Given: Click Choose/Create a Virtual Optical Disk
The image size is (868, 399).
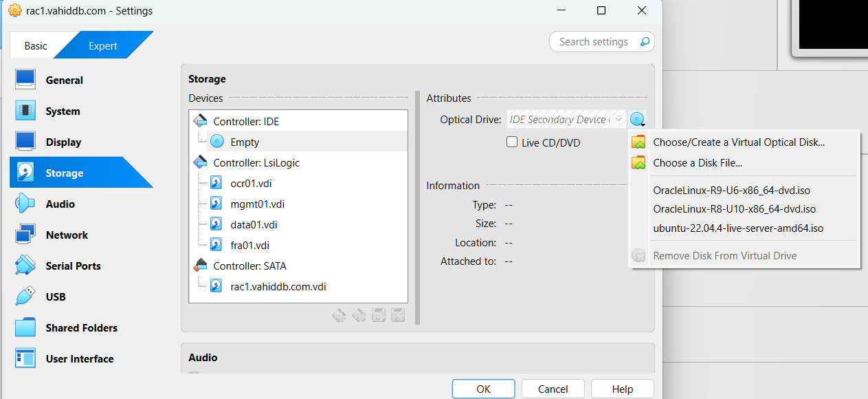Looking at the screenshot, I should [x=738, y=142].
